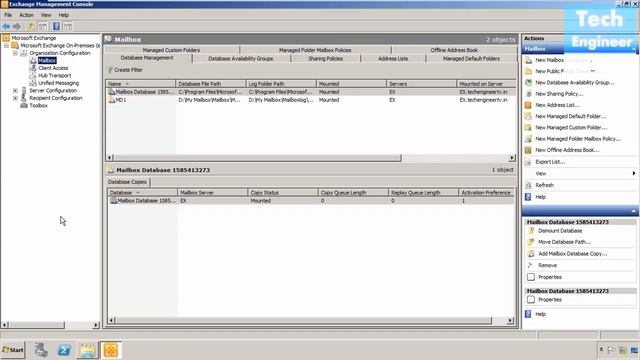Click the Help toolbar icon

pos(56,27)
